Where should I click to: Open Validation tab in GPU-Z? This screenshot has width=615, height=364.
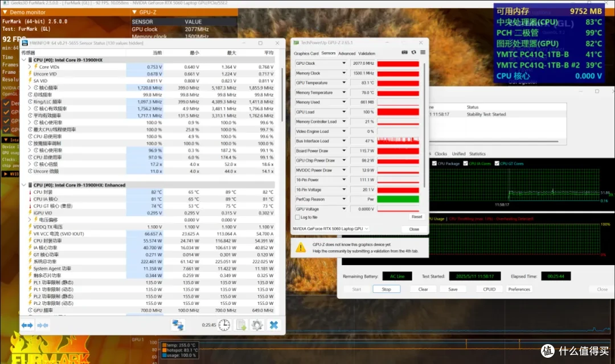pos(367,53)
